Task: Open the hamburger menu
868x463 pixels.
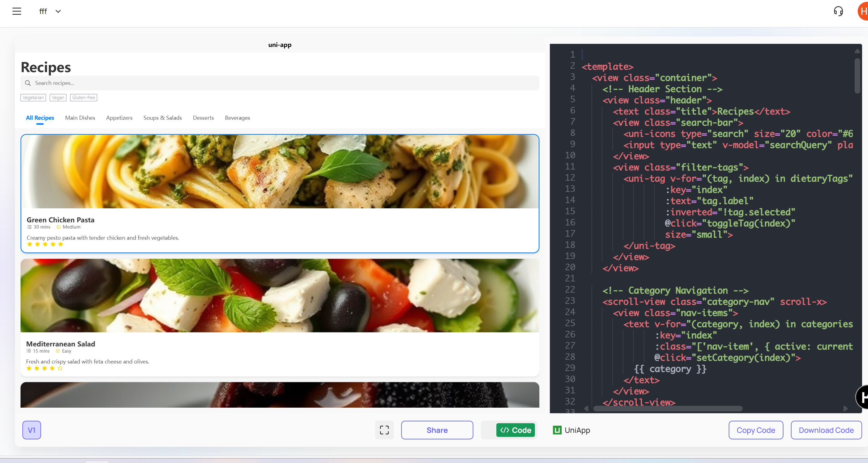Action: point(16,11)
